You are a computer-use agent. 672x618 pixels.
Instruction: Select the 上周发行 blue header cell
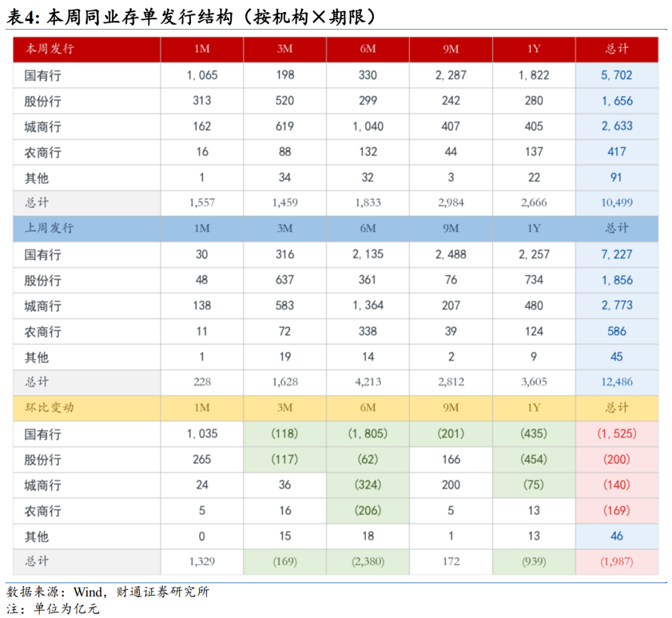coord(86,228)
